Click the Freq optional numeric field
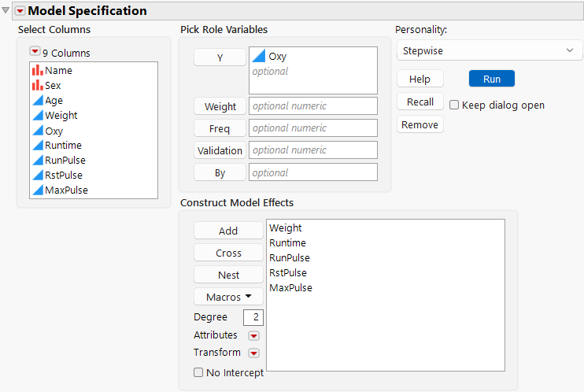This screenshot has width=584, height=392. [x=312, y=128]
